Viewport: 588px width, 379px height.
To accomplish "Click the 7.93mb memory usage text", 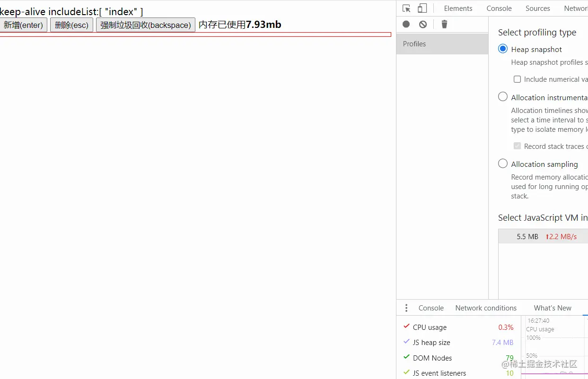I will [263, 25].
